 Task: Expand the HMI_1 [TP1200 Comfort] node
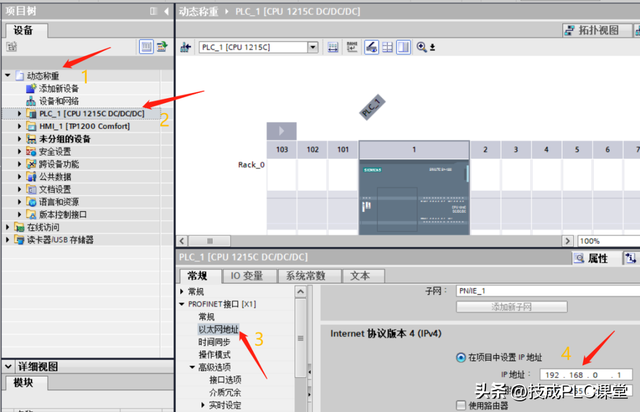pos(19,126)
